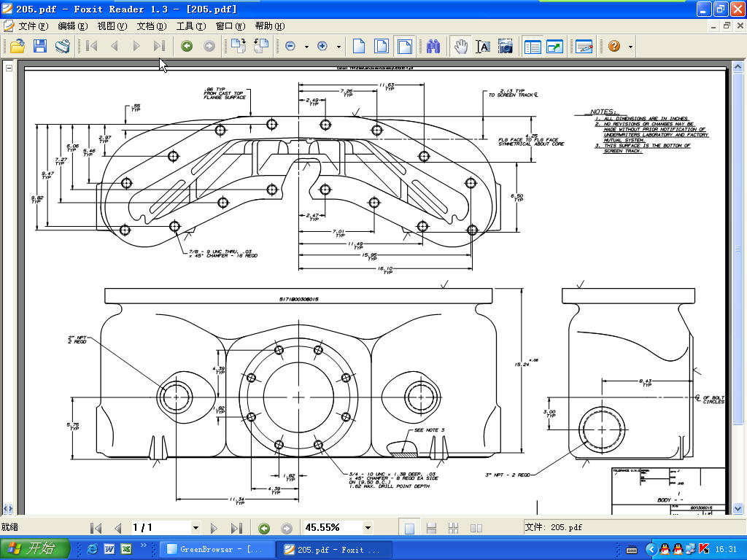Open the 文档 menu
Image resolution: width=747 pixels, height=560 pixels.
pyautogui.click(x=152, y=26)
